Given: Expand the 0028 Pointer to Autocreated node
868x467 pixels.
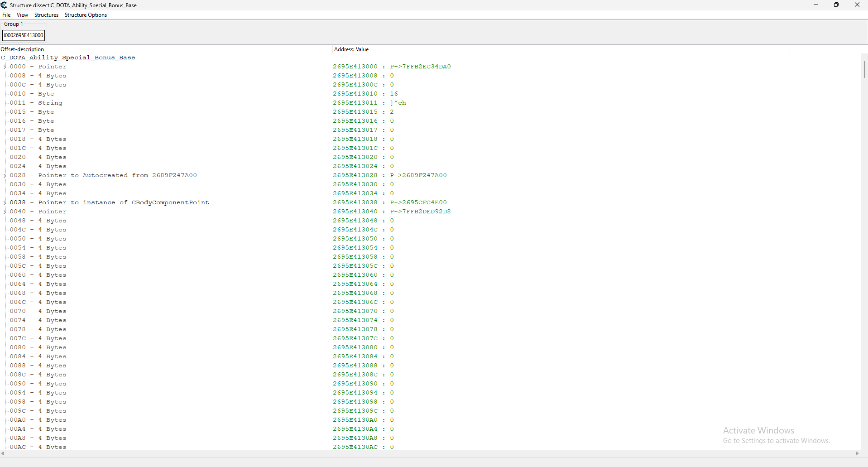Looking at the screenshot, I should pyautogui.click(x=5, y=175).
